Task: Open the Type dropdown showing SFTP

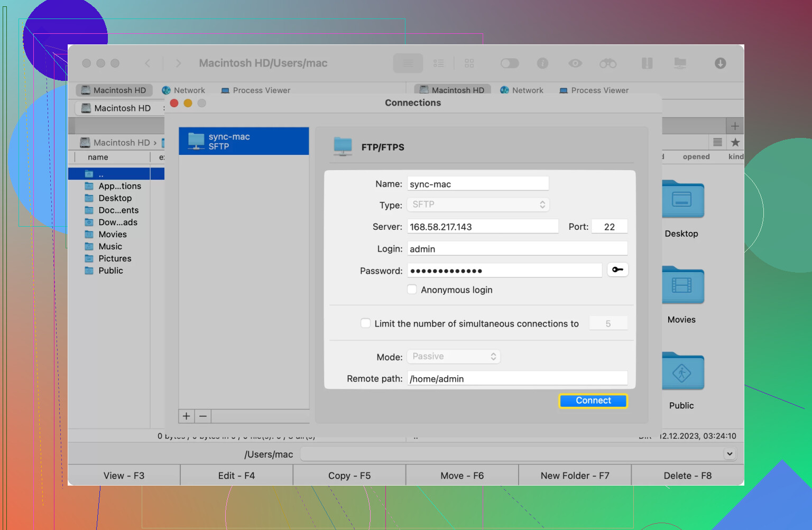Action: pyautogui.click(x=478, y=204)
